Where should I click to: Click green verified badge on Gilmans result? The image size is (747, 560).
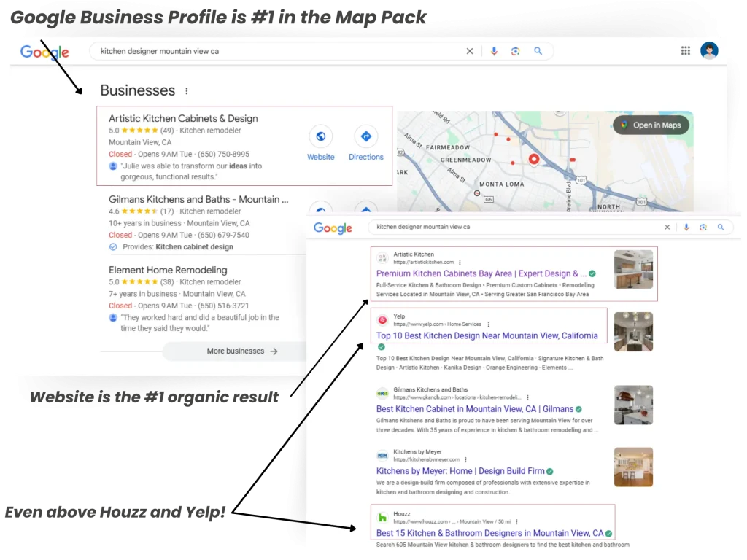[578, 409]
